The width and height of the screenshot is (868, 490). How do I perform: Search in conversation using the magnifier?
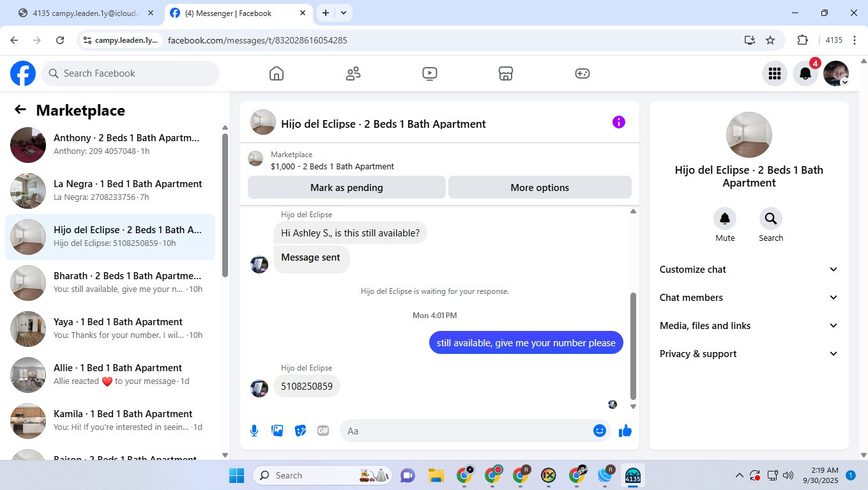tap(771, 218)
